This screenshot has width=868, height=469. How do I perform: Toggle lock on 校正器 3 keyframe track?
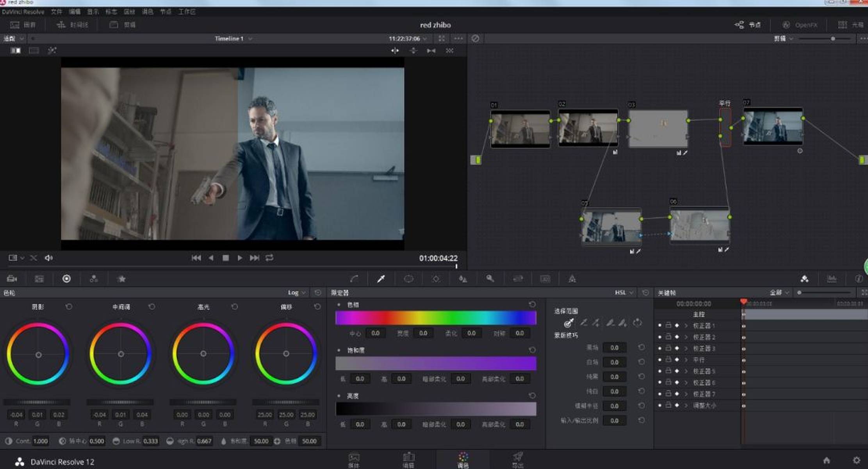(668, 348)
